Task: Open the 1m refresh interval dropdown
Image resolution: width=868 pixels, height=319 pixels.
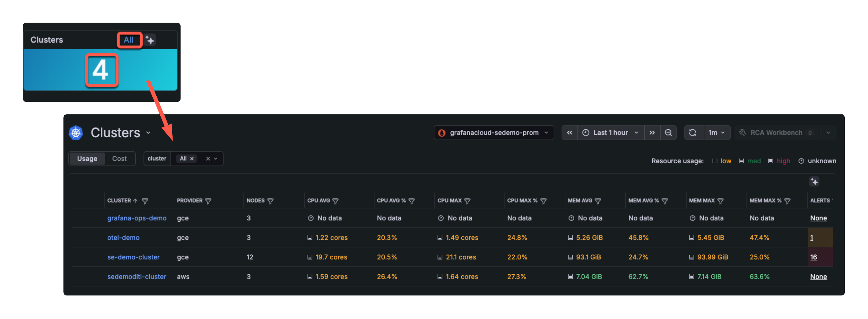Action: (717, 133)
